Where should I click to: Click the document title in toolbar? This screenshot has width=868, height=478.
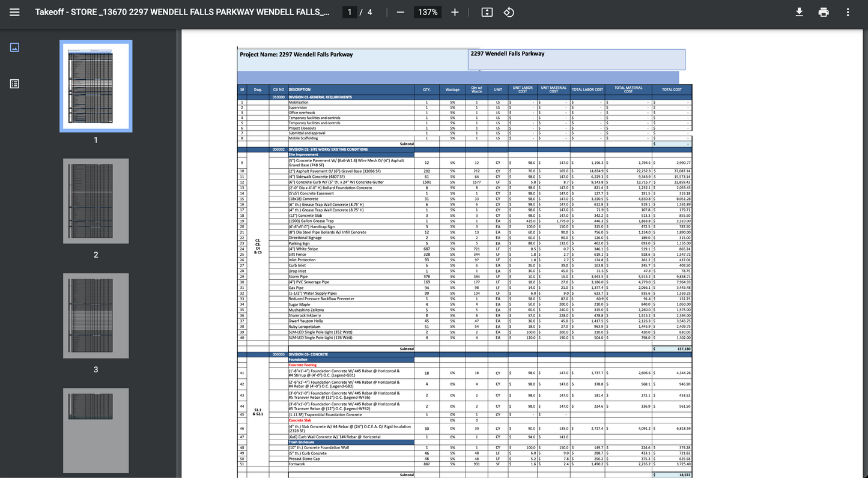pos(182,12)
